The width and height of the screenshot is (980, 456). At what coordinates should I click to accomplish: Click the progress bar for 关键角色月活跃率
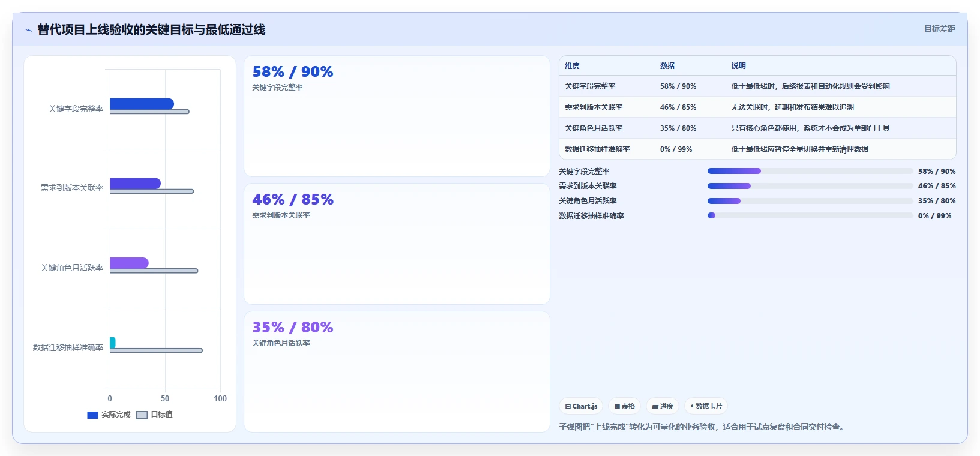tap(810, 201)
